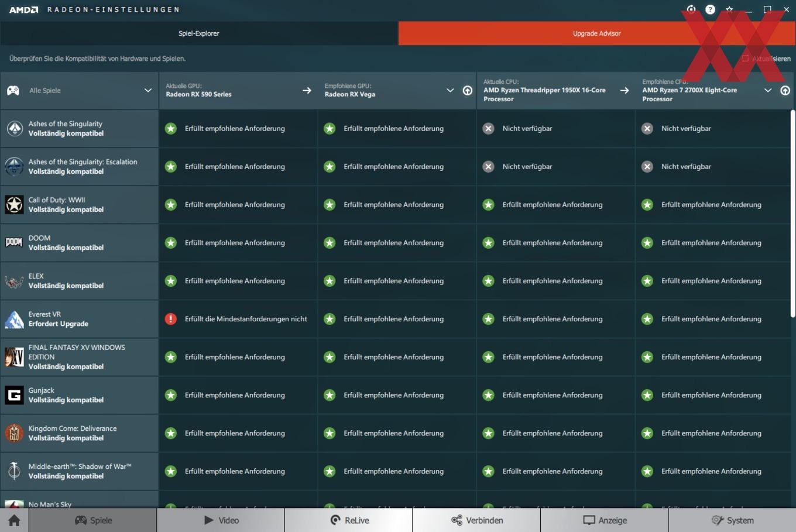This screenshot has width=796, height=532.
Task: Click green star under Ryzen 7 2700X for Kingdom Come
Action: [x=647, y=433]
